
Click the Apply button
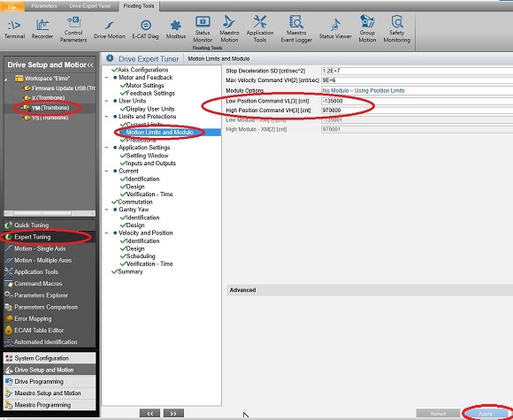tap(486, 414)
